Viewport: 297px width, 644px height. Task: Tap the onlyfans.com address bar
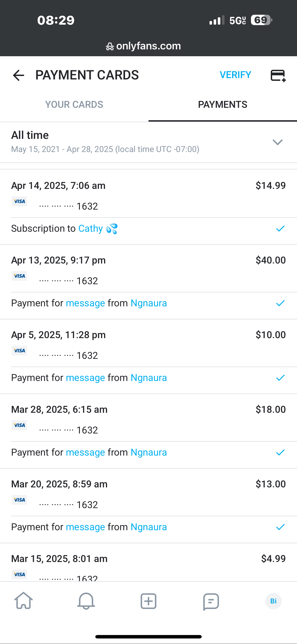point(148,46)
